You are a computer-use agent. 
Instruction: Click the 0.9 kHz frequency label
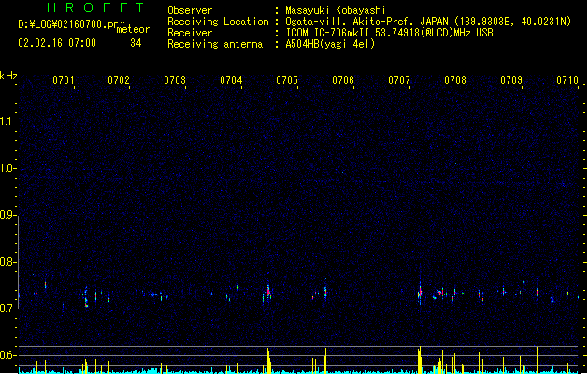pos(8,215)
